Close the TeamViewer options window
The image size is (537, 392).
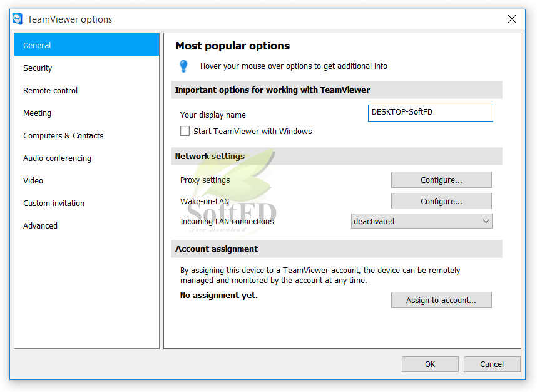point(512,19)
